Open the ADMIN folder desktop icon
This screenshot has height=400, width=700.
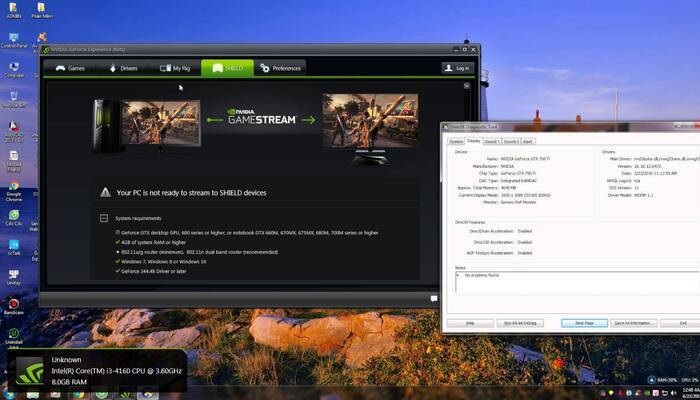13,11
